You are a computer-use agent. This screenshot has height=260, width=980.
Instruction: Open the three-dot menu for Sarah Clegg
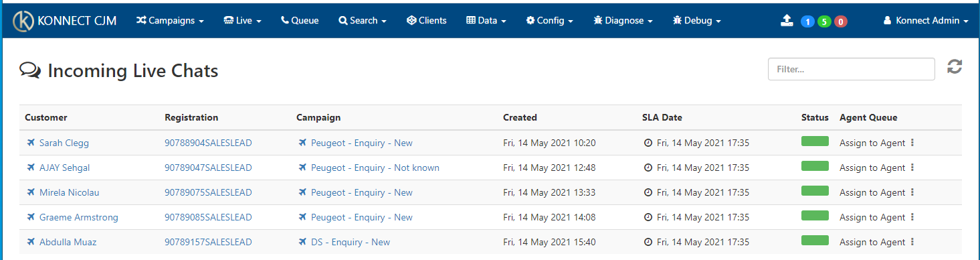[912, 143]
